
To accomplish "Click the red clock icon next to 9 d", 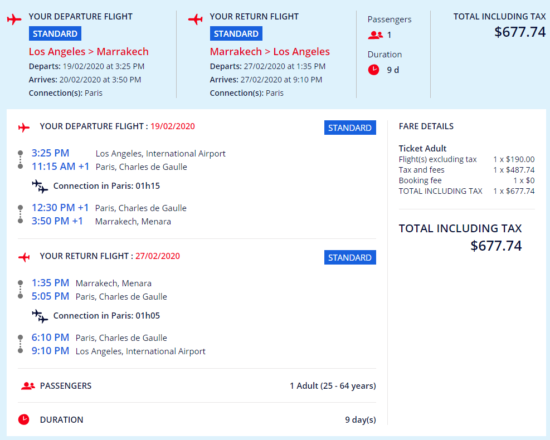I will click(x=374, y=69).
